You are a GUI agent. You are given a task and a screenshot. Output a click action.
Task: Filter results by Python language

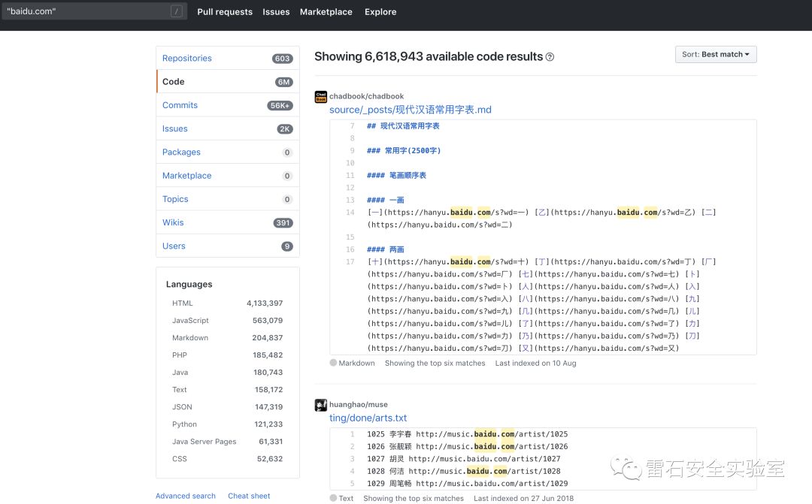(x=184, y=424)
